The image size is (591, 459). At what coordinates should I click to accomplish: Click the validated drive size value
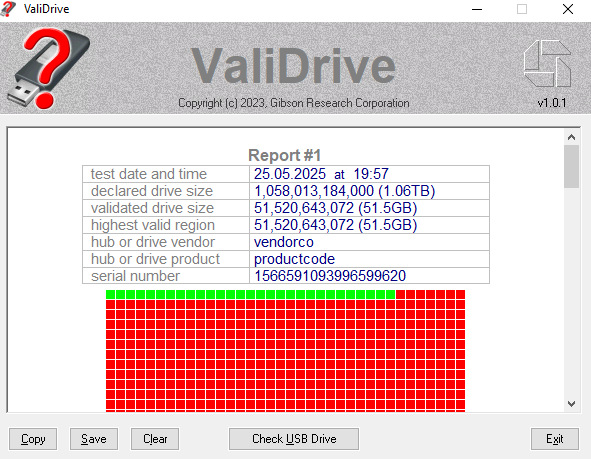tap(335, 208)
